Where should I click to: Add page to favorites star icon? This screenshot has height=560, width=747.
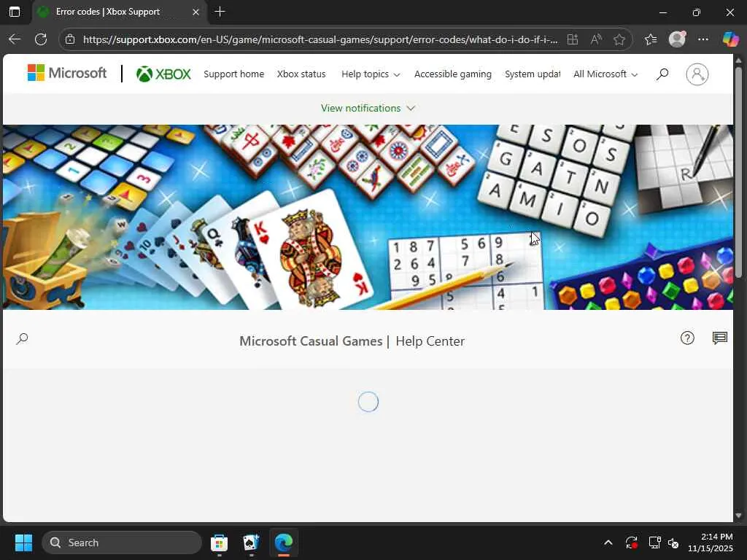[619, 39]
